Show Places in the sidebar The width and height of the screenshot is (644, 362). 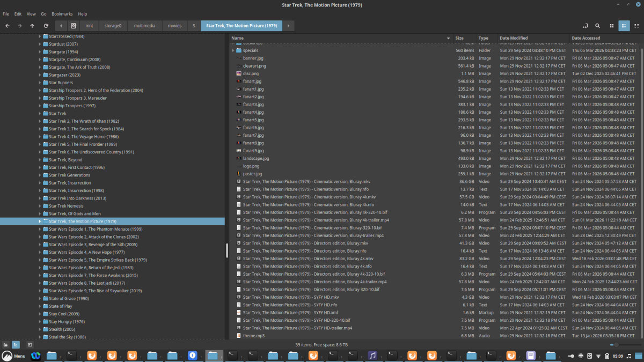coord(5,344)
